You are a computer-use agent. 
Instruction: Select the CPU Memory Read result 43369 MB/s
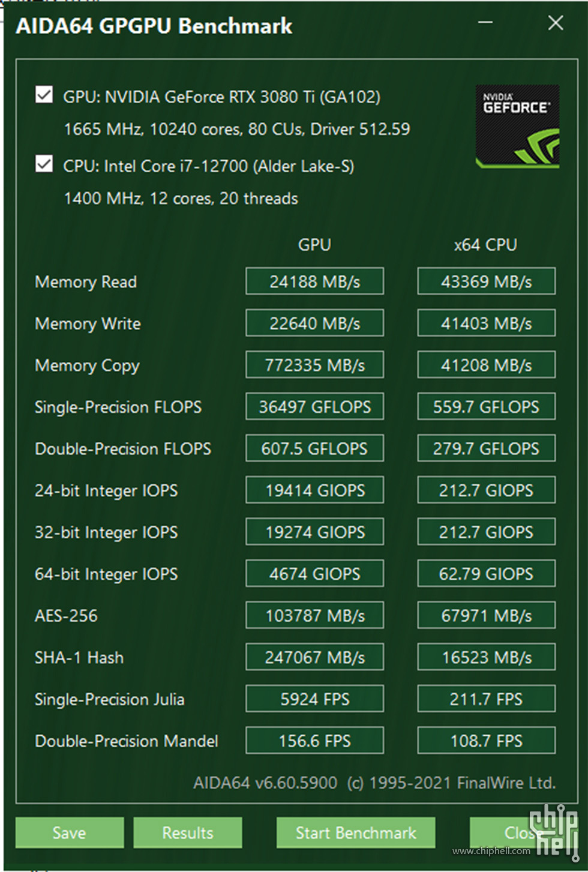click(486, 281)
